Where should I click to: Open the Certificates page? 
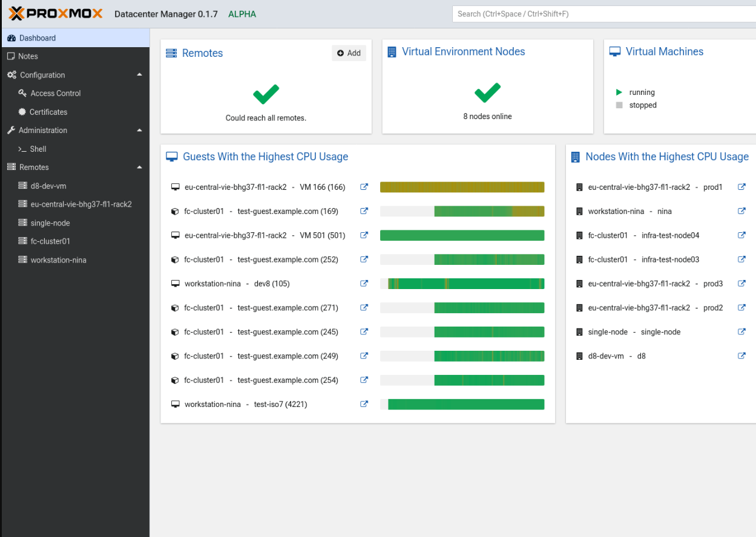(x=48, y=112)
